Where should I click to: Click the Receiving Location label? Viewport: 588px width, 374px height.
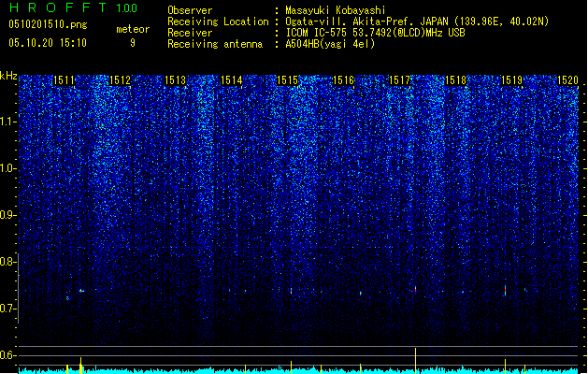pyautogui.click(x=218, y=22)
